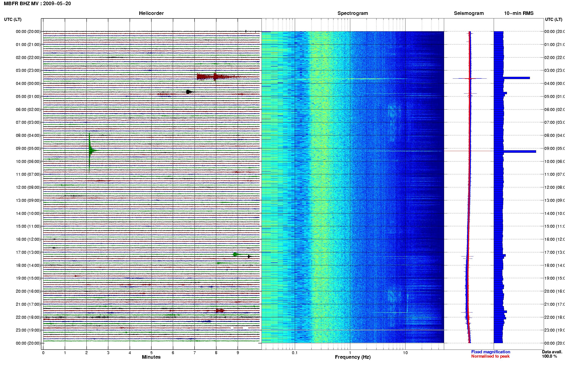This screenshot has width=588, height=368.
Task: Click the 'MBFR BHZ MV : 2009-05-20' title
Action: tap(37, 4)
